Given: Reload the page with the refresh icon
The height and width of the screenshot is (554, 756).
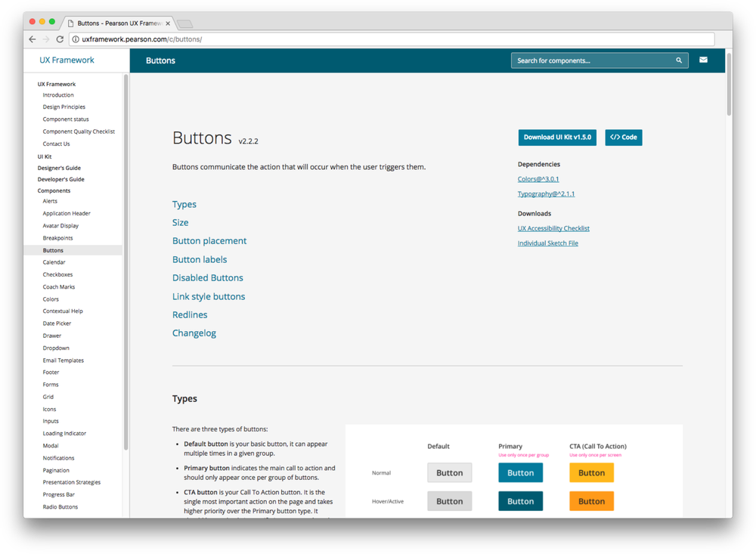Looking at the screenshot, I should click(x=60, y=39).
